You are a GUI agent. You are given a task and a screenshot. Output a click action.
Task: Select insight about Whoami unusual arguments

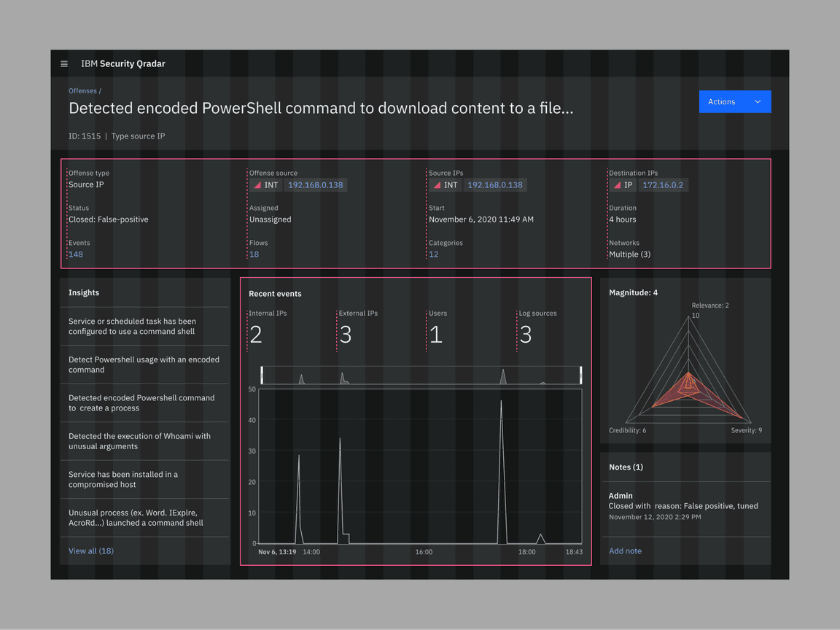coord(139,441)
